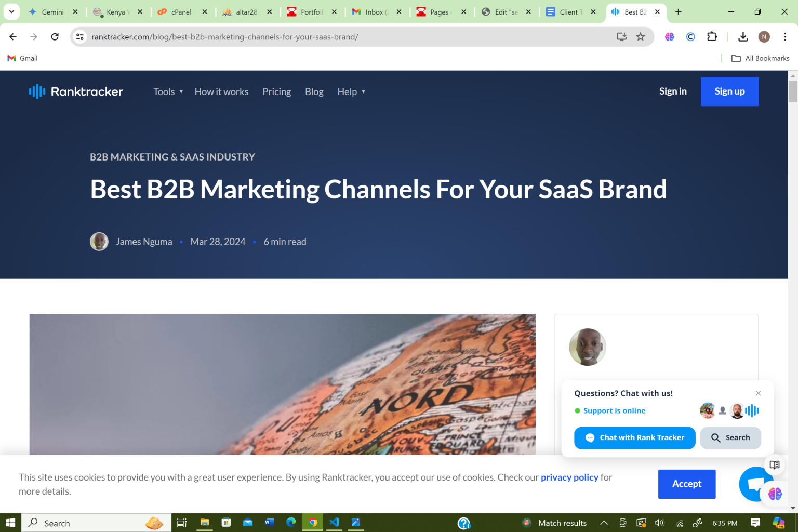The height and width of the screenshot is (532, 798).
Task: Accept the cookies notice
Action: point(687,484)
